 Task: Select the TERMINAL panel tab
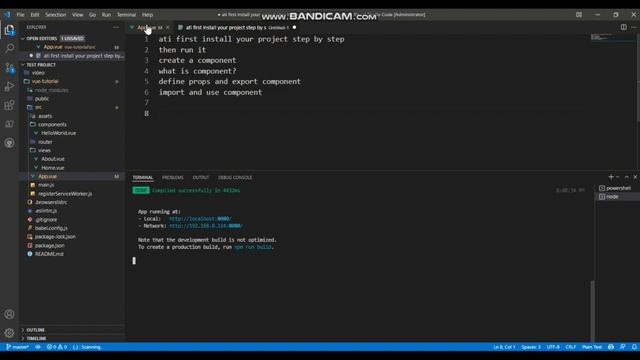click(x=143, y=178)
